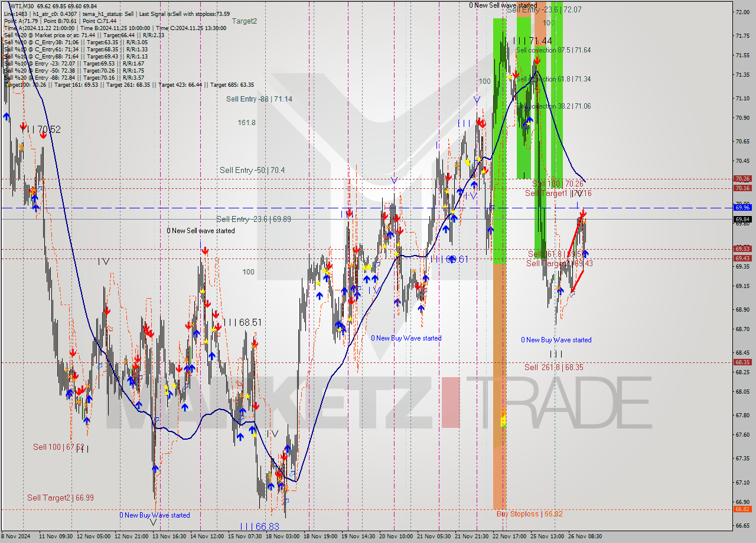Click the 'I I I 66.83' wave label
Viewport: 756px width, 543px height.
click(x=259, y=526)
